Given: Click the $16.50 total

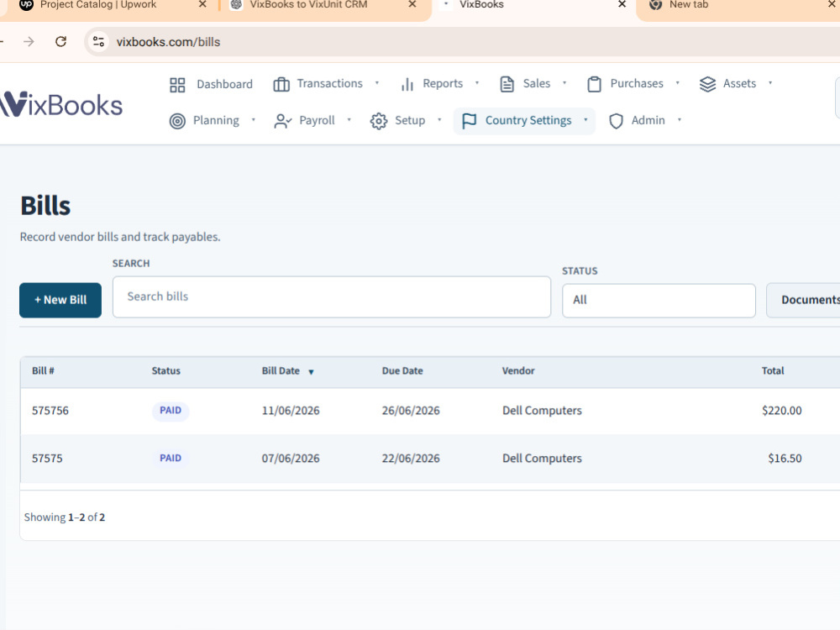Looking at the screenshot, I should tap(785, 459).
